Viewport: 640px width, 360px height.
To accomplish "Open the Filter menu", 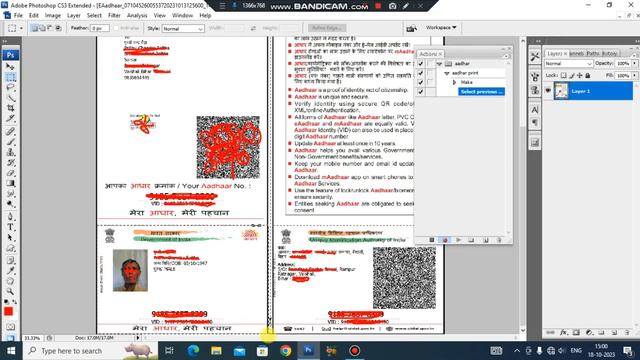I will [x=114, y=16].
